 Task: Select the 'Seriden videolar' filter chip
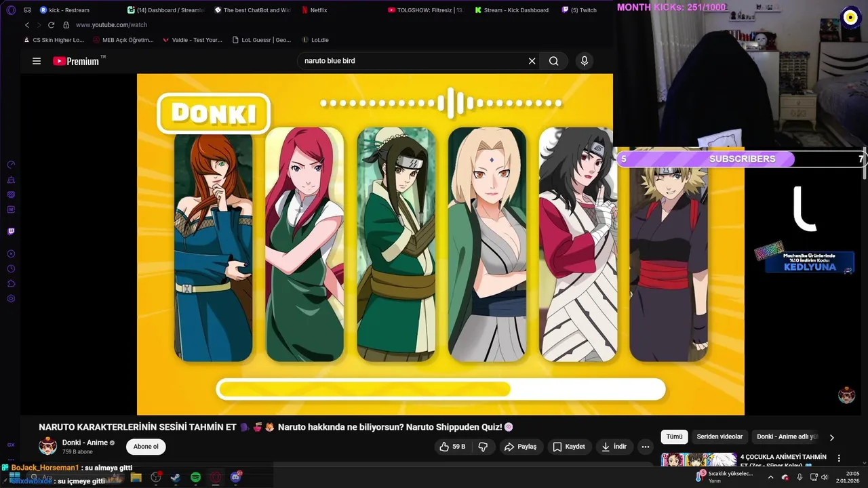click(x=719, y=437)
